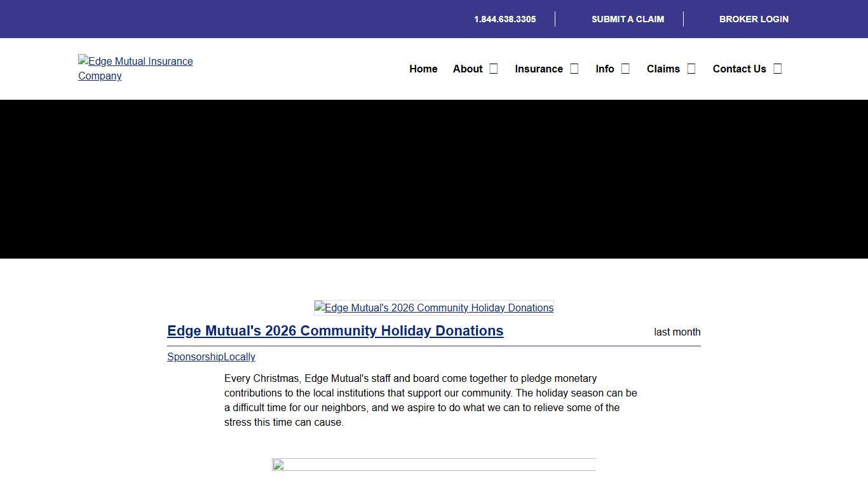Select About in the navigation bar
868x488 pixels.
pos(468,69)
